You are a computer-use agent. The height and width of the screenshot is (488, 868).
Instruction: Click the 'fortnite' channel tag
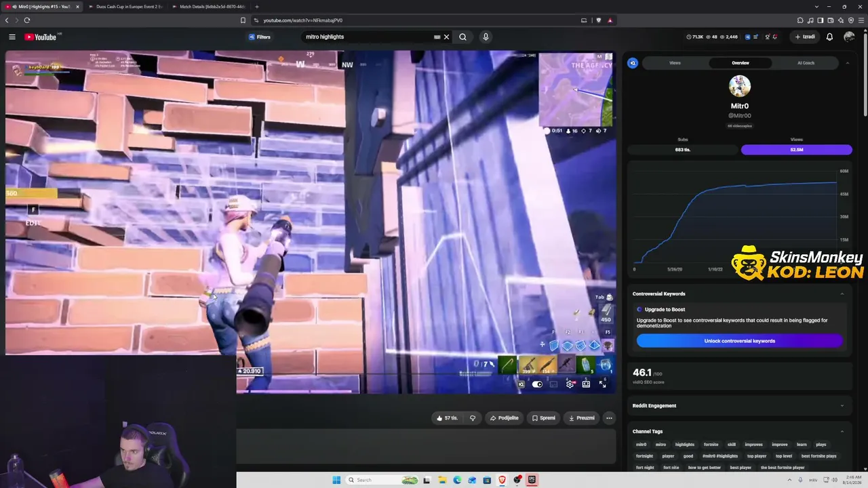click(x=711, y=445)
